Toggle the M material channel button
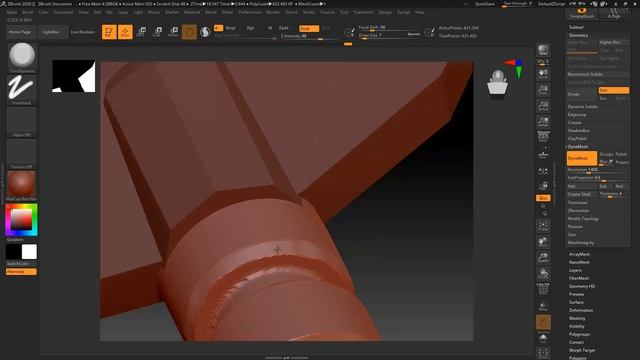 [x=270, y=28]
